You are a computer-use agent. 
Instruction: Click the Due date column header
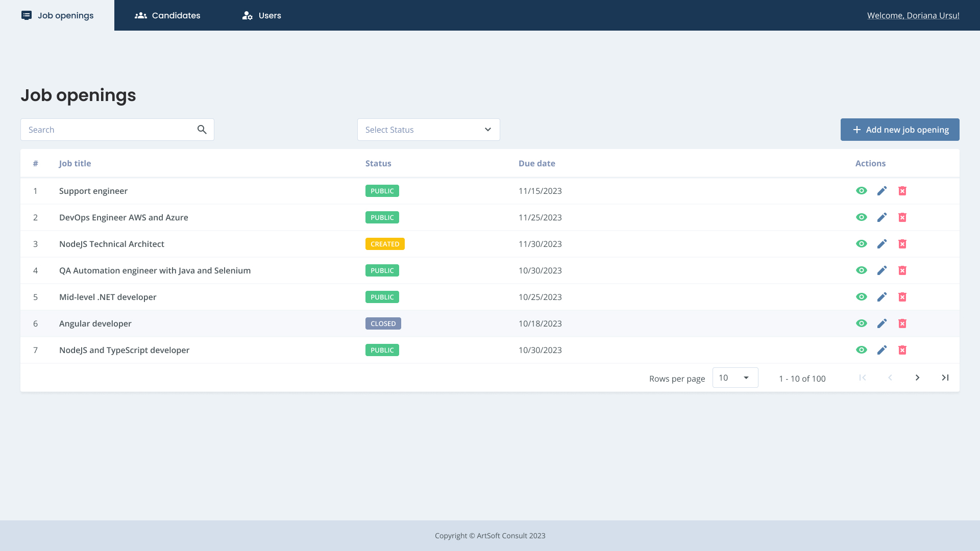tap(537, 163)
